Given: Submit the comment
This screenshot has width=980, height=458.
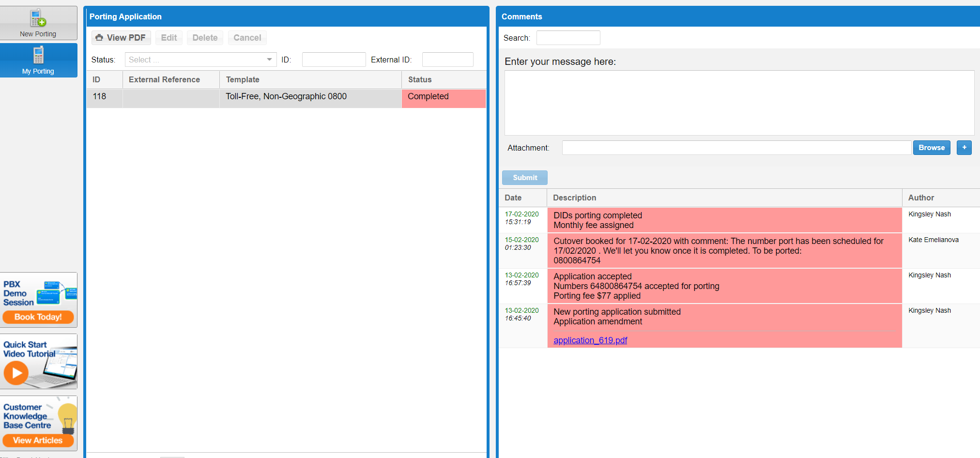Looking at the screenshot, I should click(x=525, y=178).
